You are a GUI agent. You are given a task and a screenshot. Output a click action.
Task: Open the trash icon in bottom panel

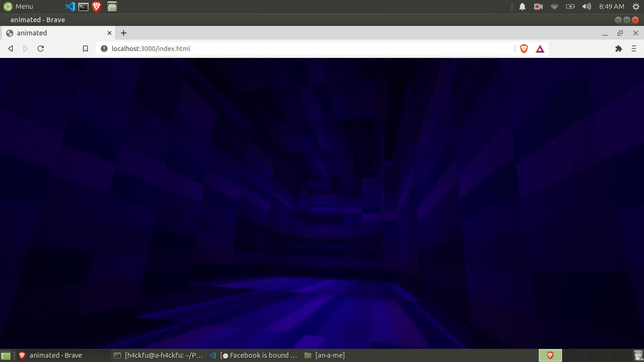[x=638, y=355]
